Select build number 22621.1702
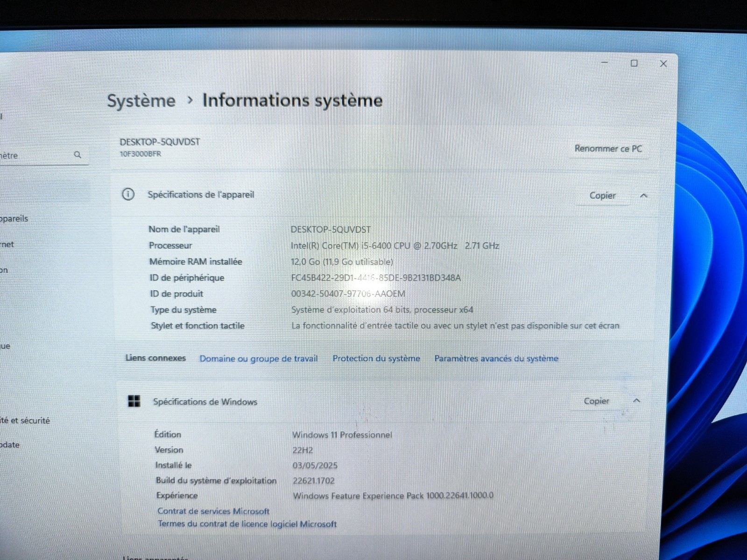747x560 pixels. (314, 481)
